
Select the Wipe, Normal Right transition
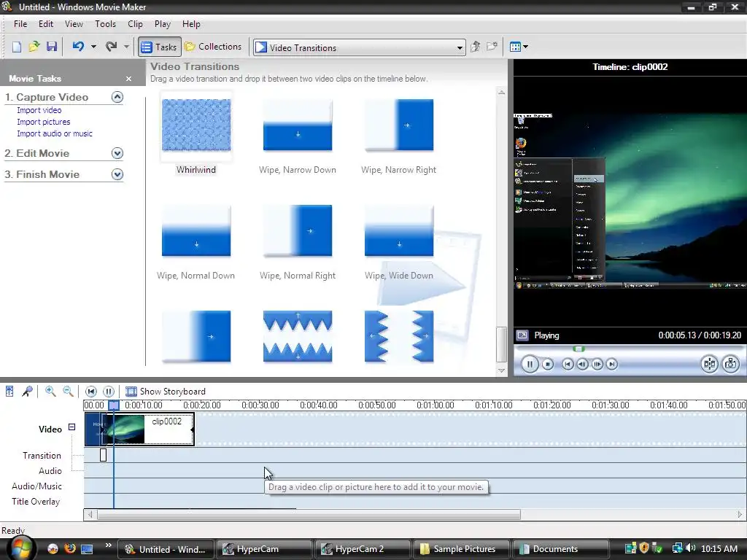pos(298,231)
